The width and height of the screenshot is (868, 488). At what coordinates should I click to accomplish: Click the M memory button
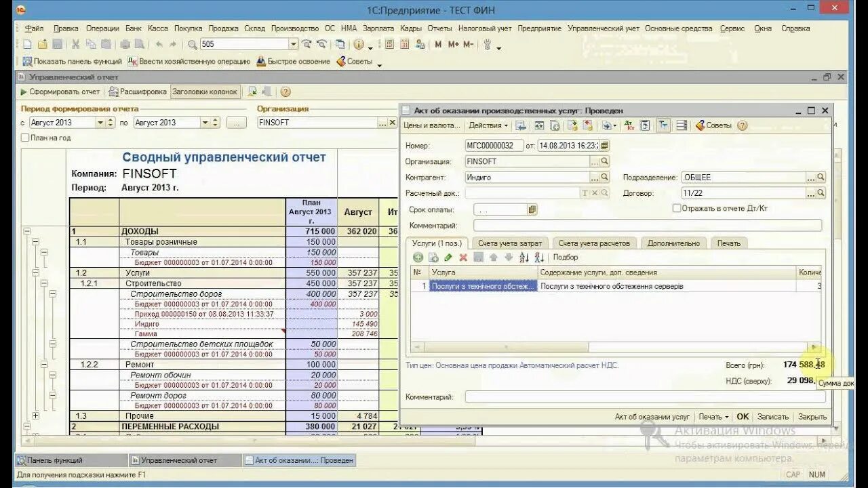438,45
